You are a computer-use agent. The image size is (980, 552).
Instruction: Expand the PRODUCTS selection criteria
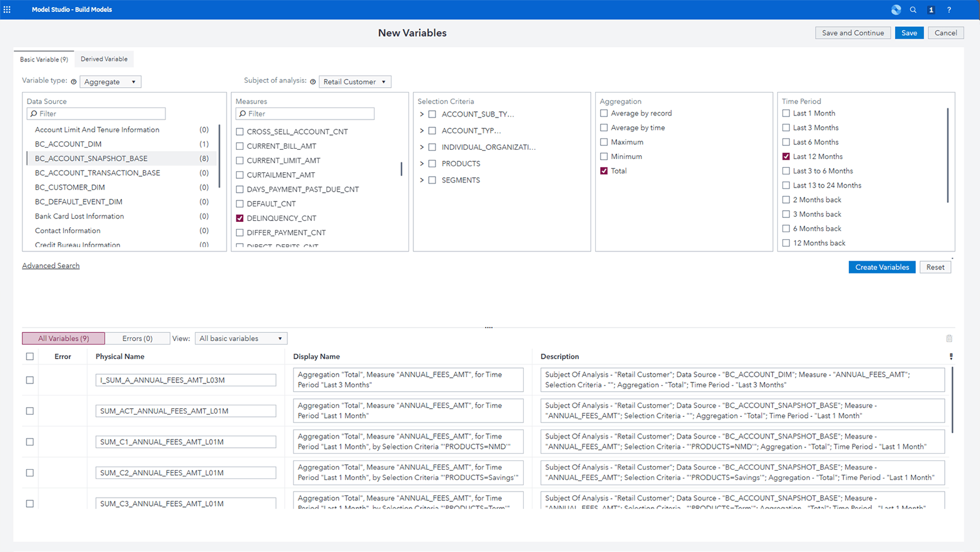pyautogui.click(x=421, y=163)
